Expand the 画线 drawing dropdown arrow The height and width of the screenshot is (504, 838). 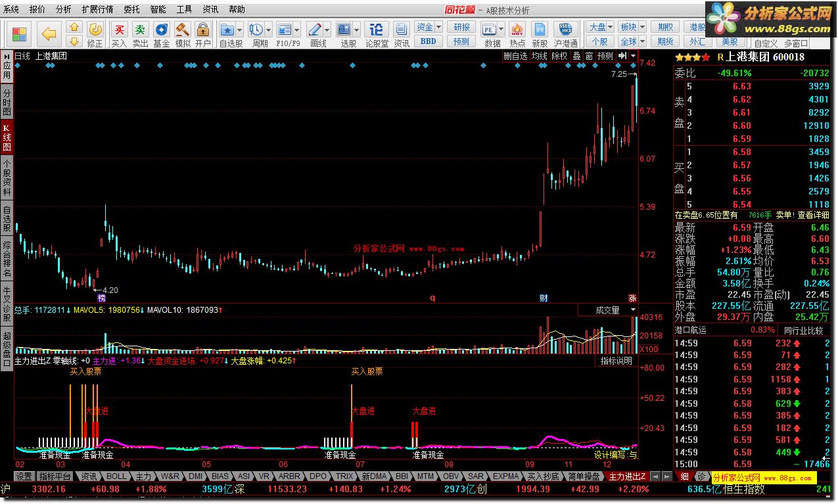tap(327, 30)
